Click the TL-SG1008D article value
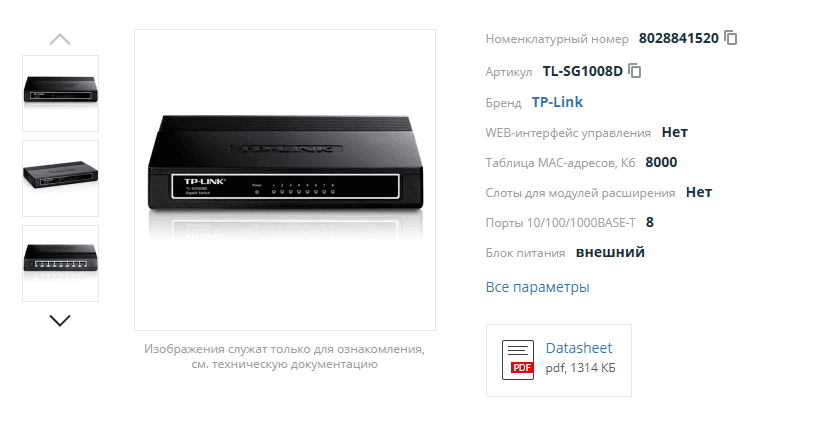Image resolution: width=823 pixels, height=429 pixels. point(583,71)
